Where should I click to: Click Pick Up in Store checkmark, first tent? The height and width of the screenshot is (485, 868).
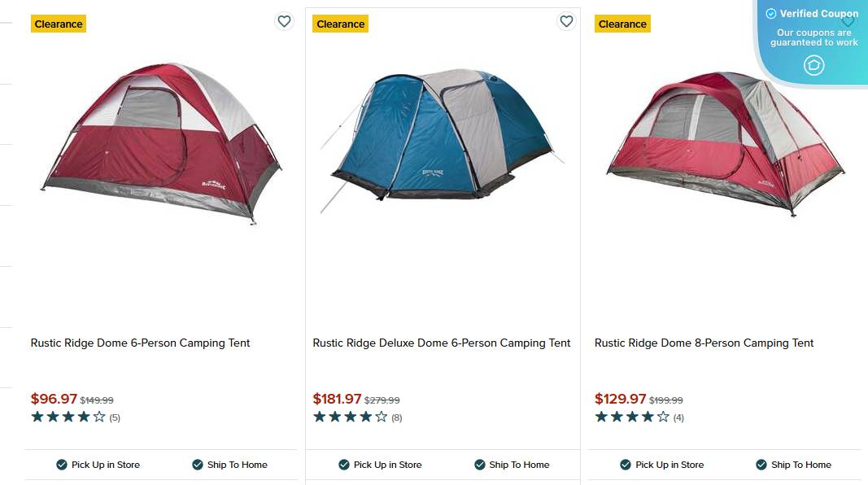pos(62,465)
